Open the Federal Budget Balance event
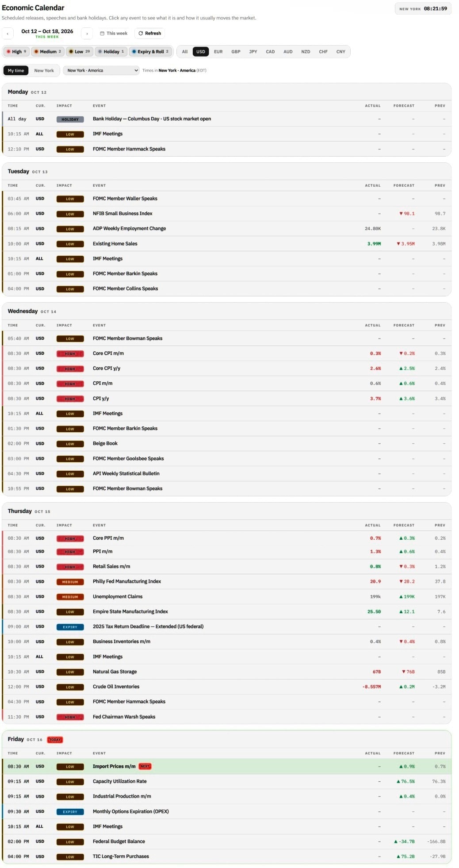 (226, 842)
